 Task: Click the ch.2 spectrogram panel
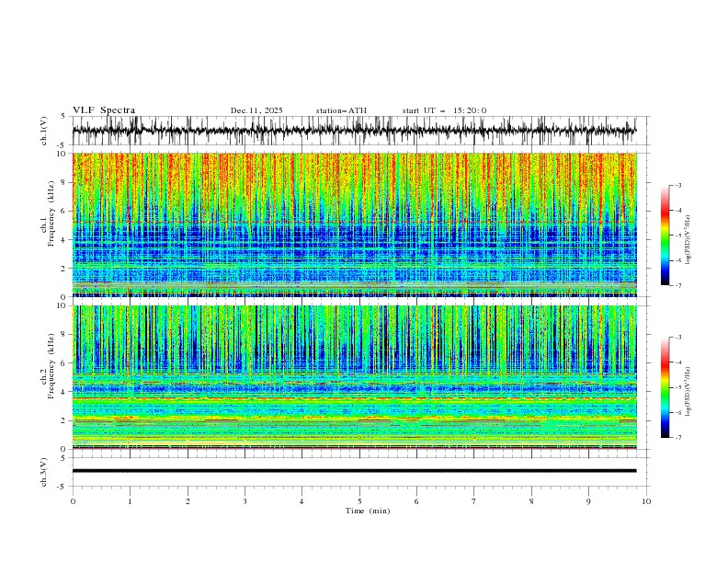(x=354, y=377)
